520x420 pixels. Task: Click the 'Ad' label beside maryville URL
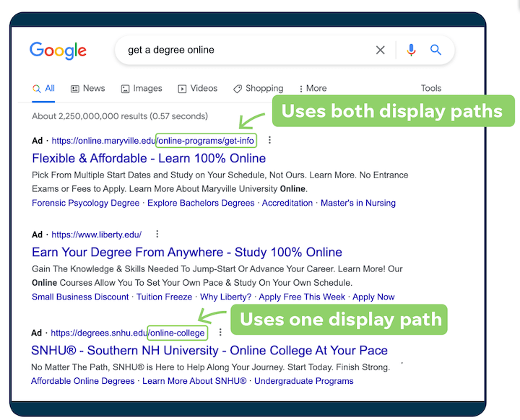pyautogui.click(x=37, y=141)
